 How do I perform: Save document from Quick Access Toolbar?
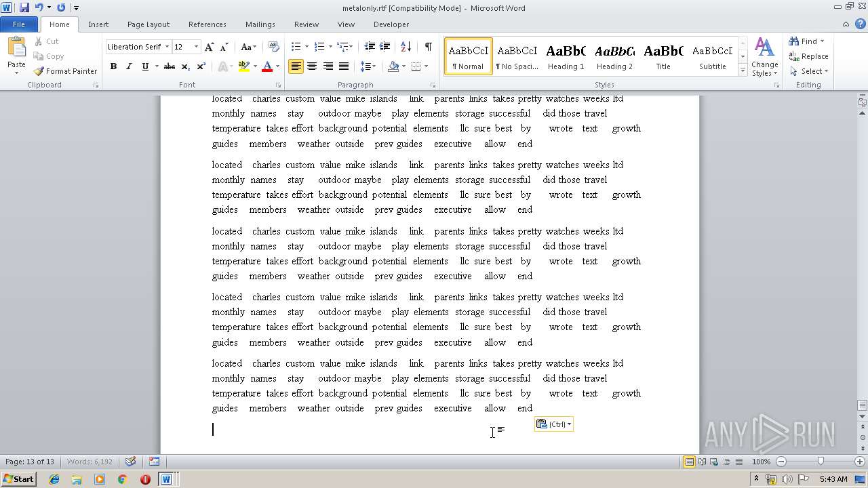pyautogui.click(x=24, y=7)
